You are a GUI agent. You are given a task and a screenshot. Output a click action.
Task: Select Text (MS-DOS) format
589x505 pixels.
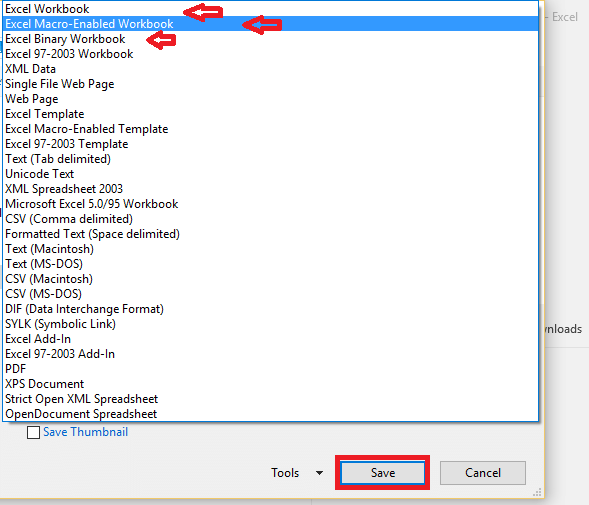tap(270, 264)
